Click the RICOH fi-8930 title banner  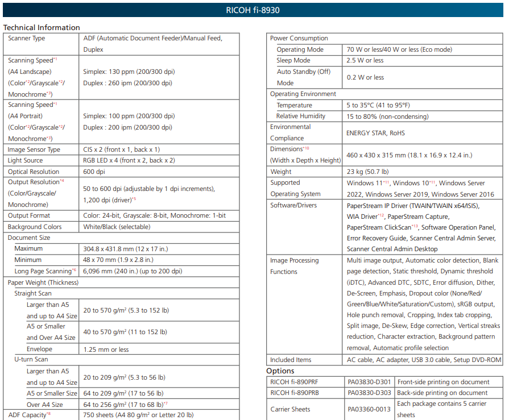[253, 10]
